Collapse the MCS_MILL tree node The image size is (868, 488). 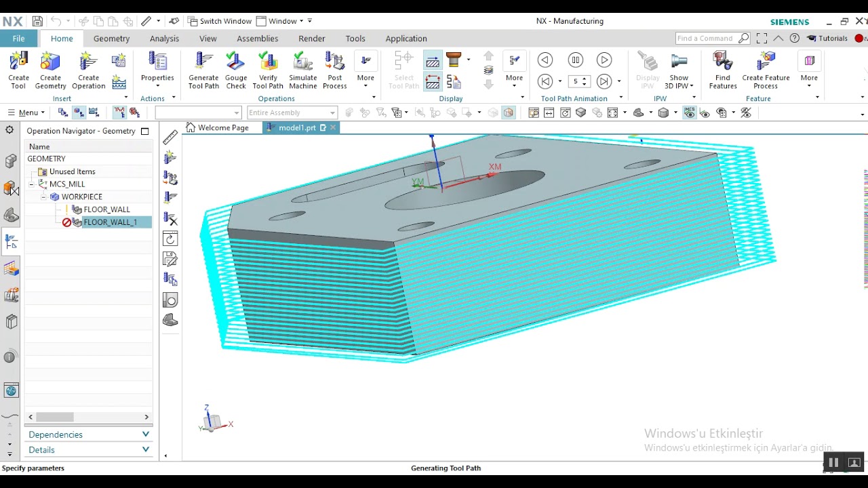(x=31, y=184)
